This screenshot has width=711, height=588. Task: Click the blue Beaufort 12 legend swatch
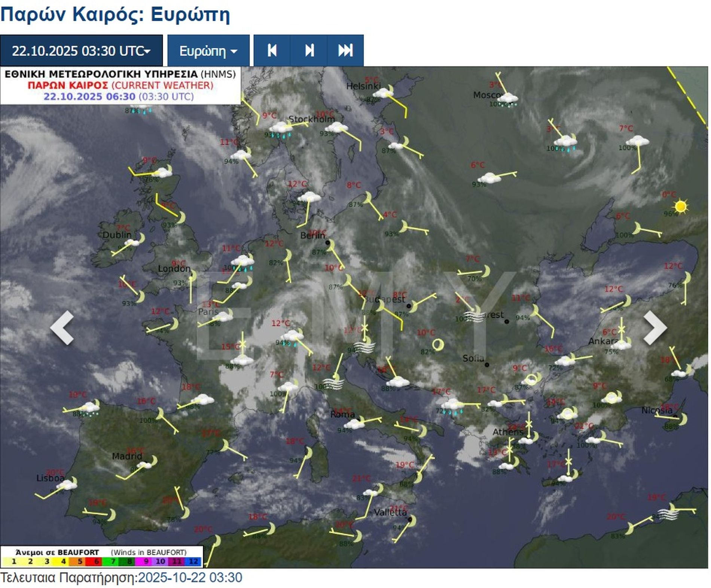193,561
